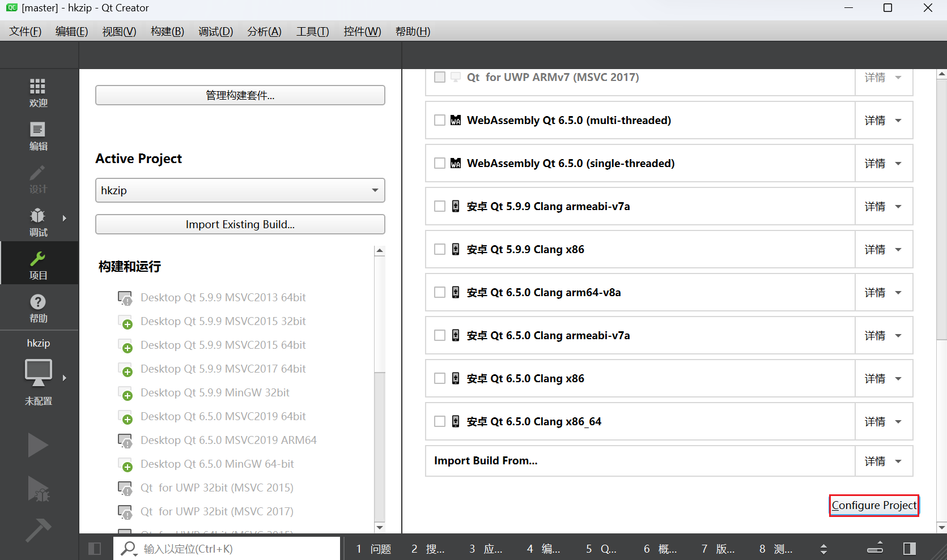
Task: Expand details for Android Qt 5.9.9 Clang x86
Action: [x=884, y=249]
